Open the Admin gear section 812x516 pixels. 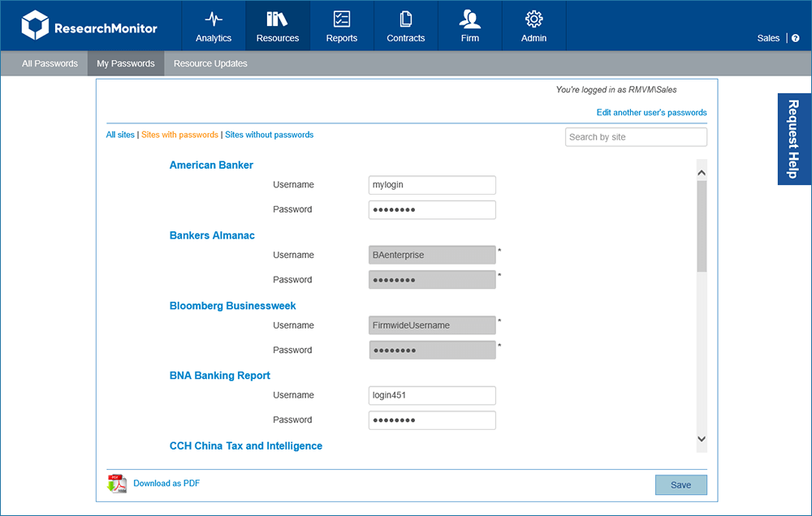coord(534,26)
